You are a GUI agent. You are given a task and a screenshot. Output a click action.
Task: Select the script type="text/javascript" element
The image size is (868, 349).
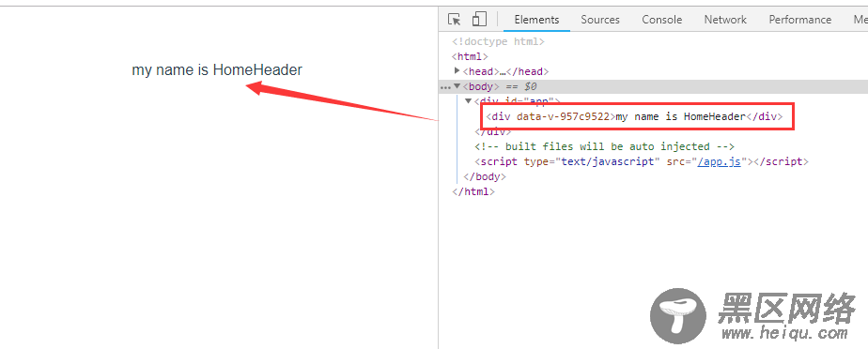tap(642, 161)
